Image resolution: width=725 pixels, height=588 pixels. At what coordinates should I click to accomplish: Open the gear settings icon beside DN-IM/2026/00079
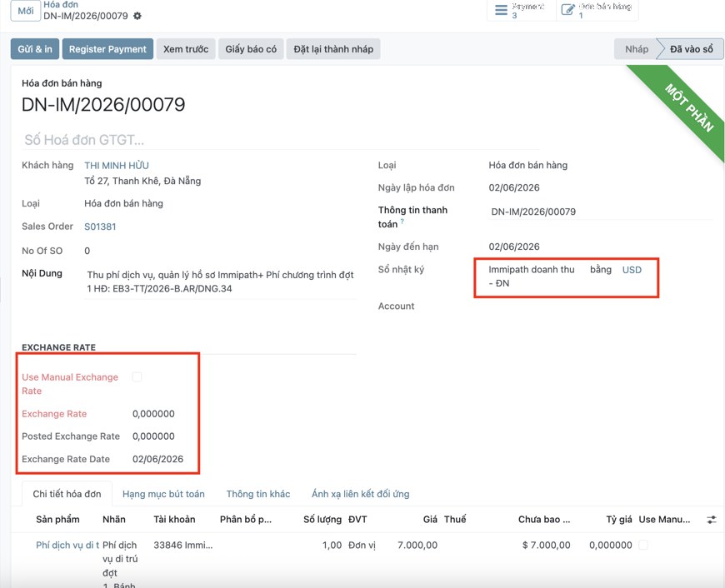[x=137, y=16]
